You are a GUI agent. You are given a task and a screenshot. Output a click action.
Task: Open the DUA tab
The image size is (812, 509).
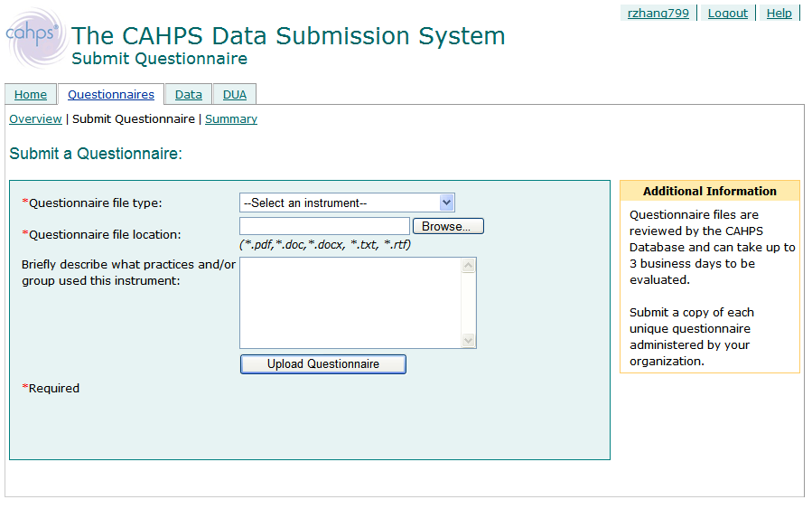pos(235,94)
